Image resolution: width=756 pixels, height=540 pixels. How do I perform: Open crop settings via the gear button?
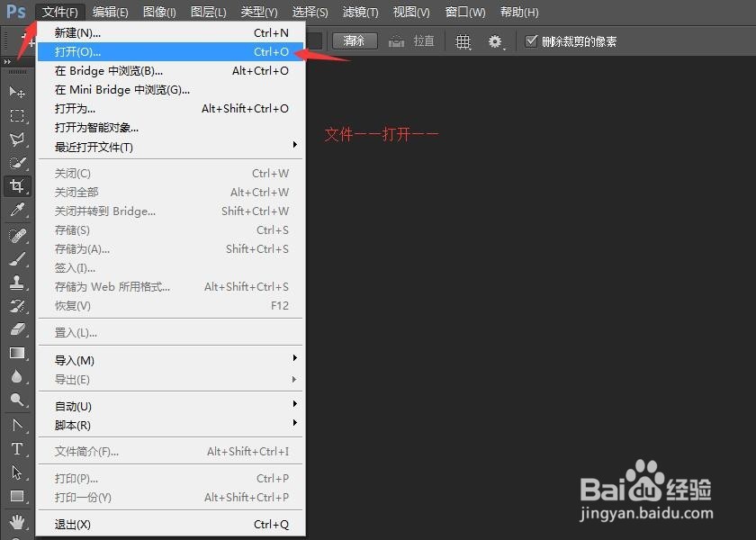pyautogui.click(x=493, y=40)
